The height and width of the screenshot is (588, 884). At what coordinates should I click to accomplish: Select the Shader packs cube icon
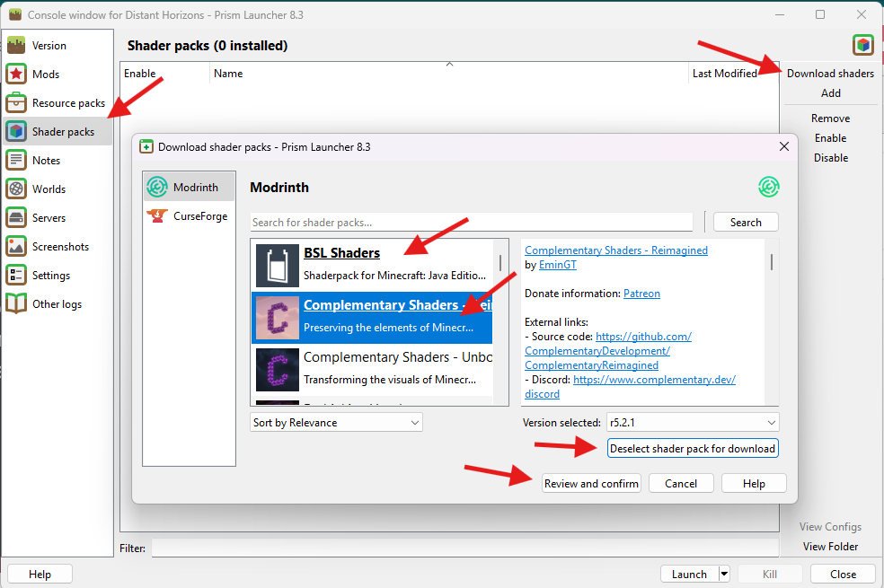(16, 132)
